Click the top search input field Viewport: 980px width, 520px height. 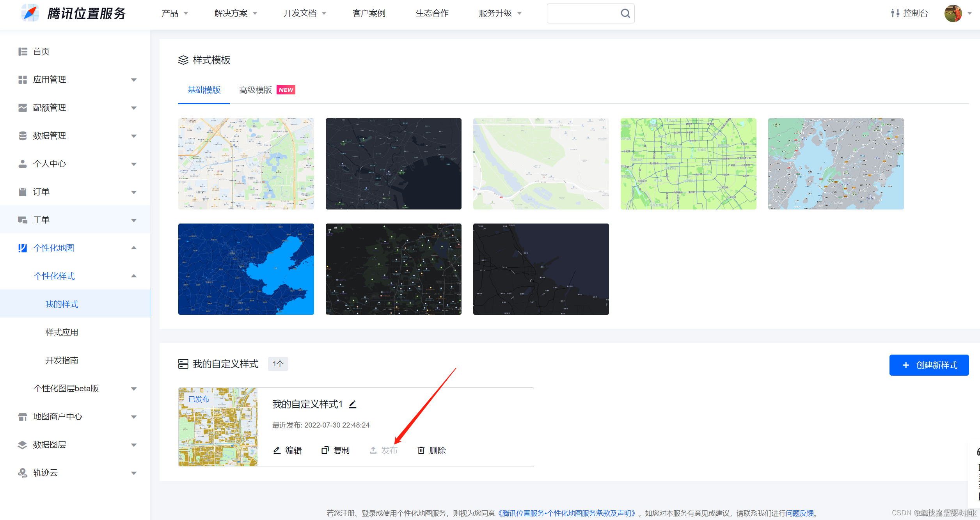585,13
